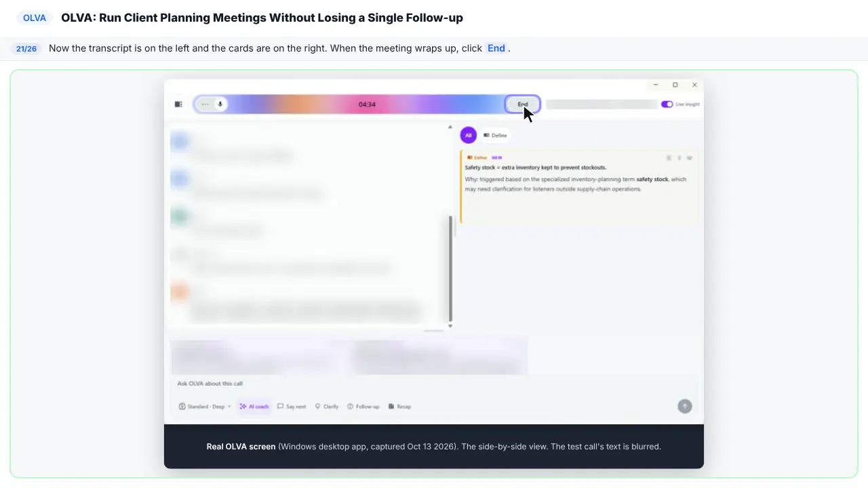The height and width of the screenshot is (488, 868).
Task: Turn off the Live insight switch
Action: pyautogui.click(x=667, y=104)
